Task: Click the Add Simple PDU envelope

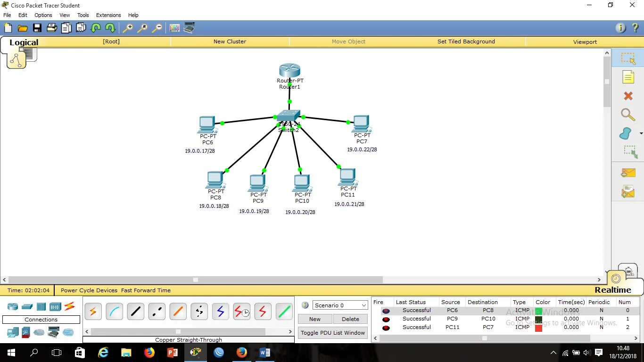Action: [628, 173]
